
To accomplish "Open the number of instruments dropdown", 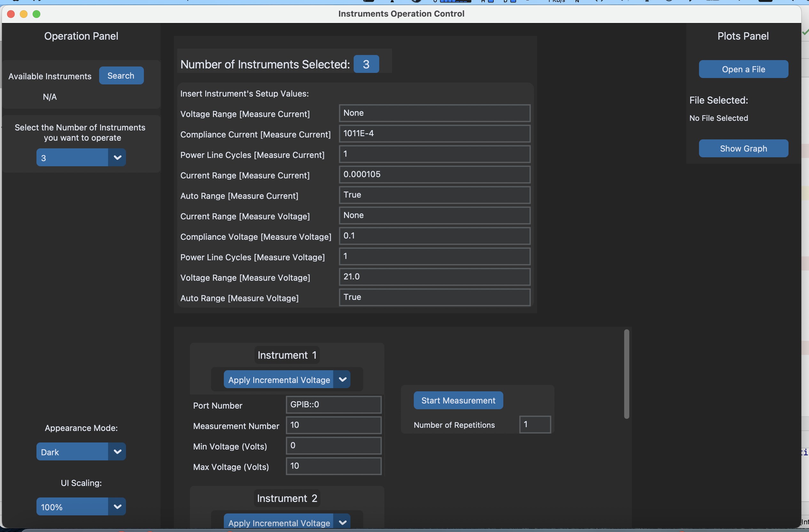I will coord(81,157).
